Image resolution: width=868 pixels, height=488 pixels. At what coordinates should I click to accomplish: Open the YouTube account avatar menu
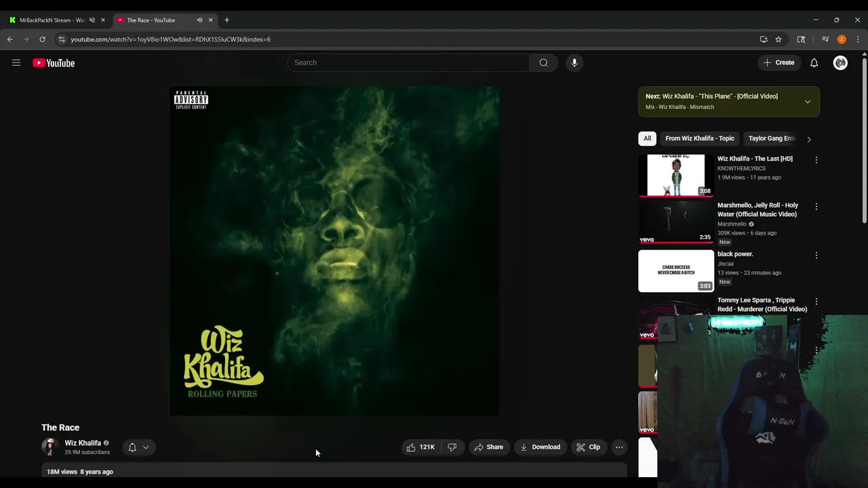pos(840,63)
